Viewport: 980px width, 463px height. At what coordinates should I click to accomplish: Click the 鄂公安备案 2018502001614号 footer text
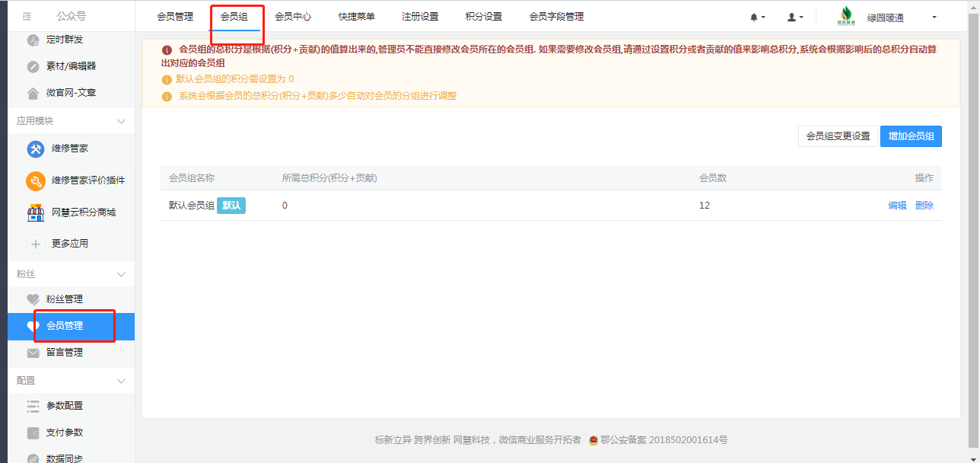tap(664, 440)
